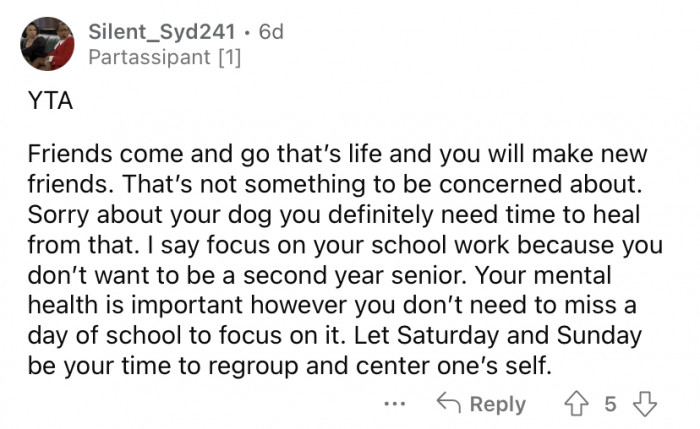Open Silent_Syd241's user avatar

[x=47, y=45]
